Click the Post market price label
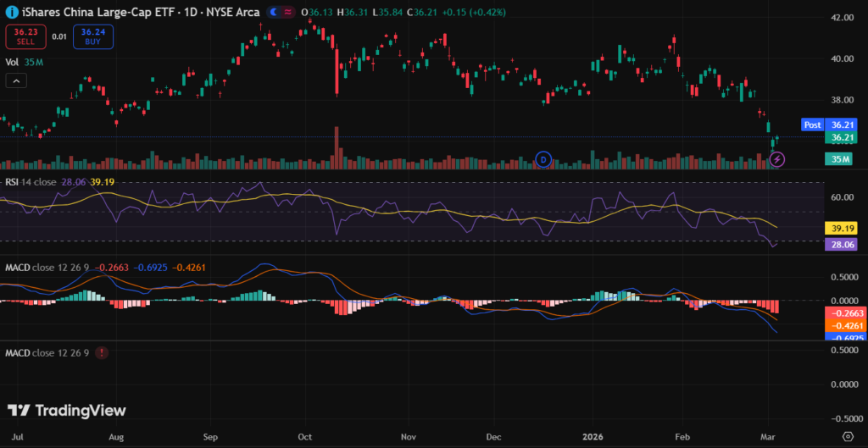The image size is (868, 448). click(812, 124)
